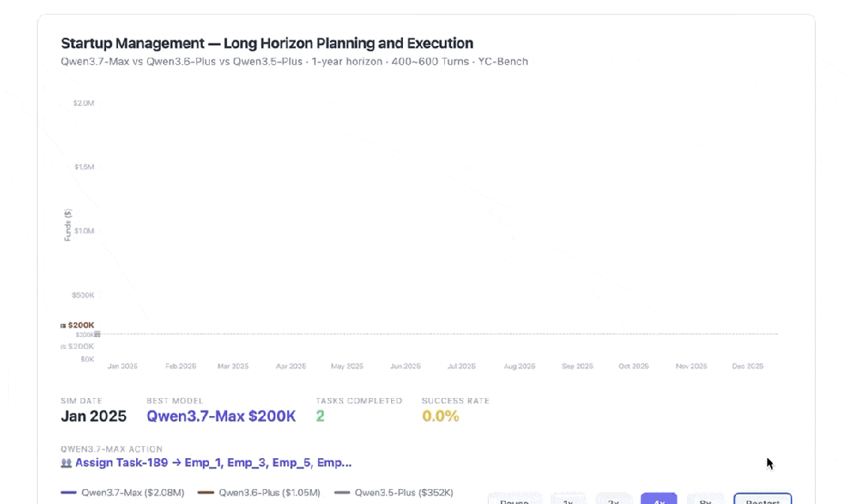Click the 'Qwen3.7-Max $200K' best model value

221,416
